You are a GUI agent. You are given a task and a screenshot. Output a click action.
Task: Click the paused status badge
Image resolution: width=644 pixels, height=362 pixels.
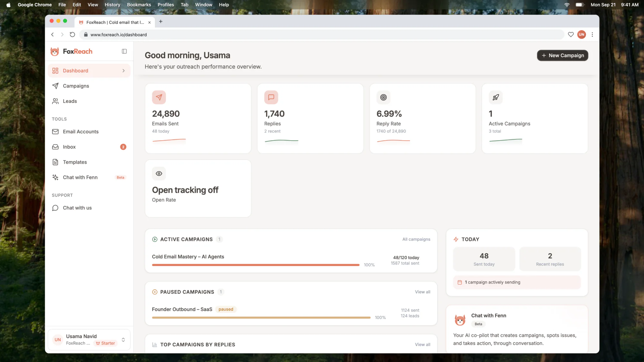pyautogui.click(x=226, y=309)
